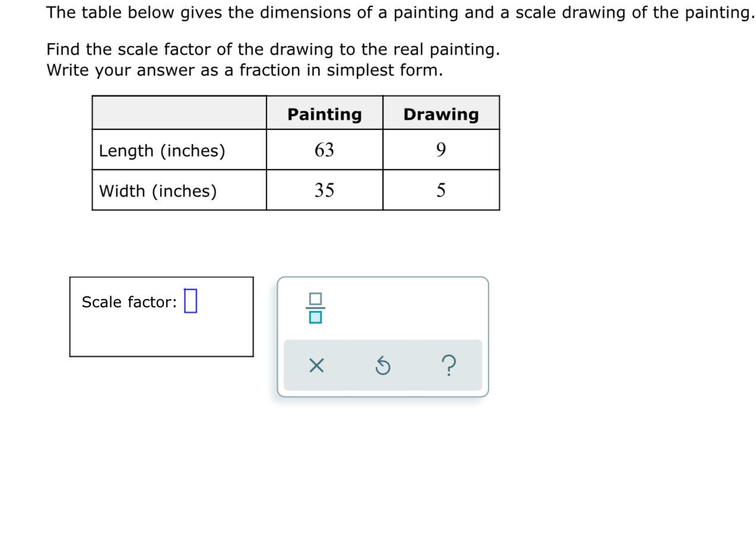Select the drawing width value 5
This screenshot has width=756, height=535.
click(441, 191)
